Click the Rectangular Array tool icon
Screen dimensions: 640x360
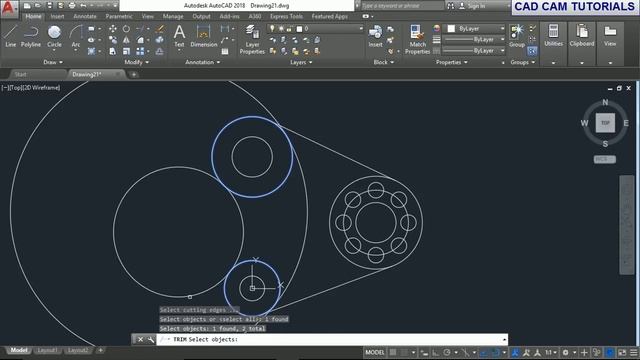(x=140, y=51)
